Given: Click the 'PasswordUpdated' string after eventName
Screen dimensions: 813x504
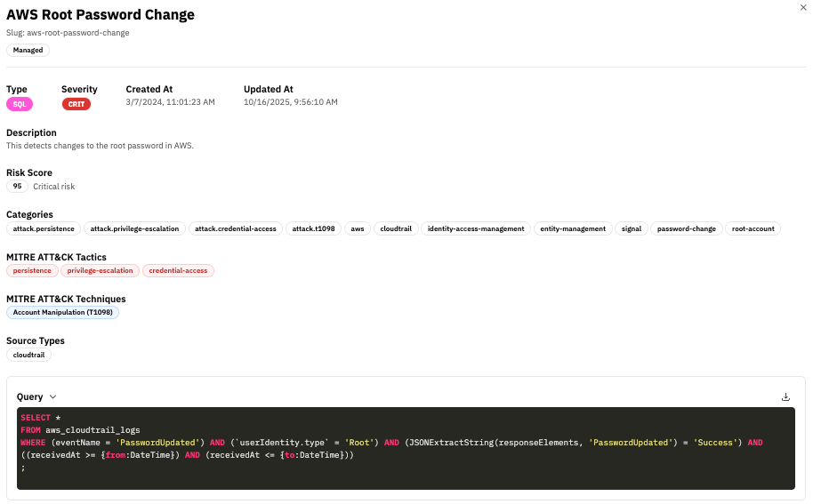Looking at the screenshot, I should coord(160,443).
